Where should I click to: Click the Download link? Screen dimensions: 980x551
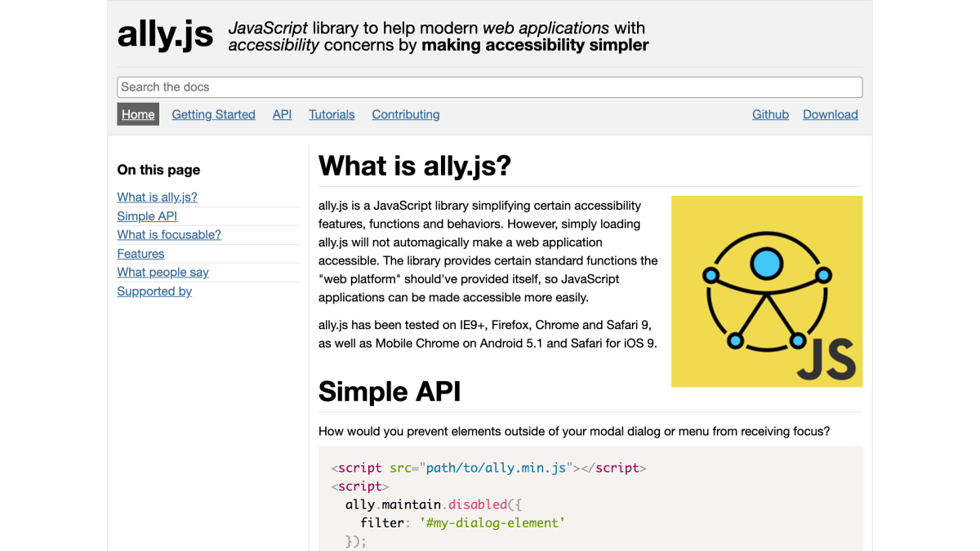click(x=831, y=114)
